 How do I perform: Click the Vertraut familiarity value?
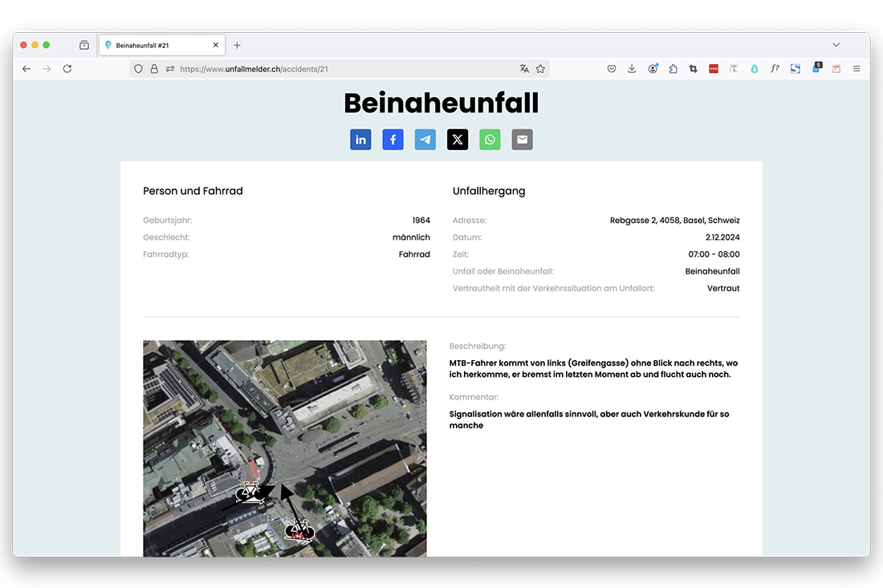pyautogui.click(x=723, y=288)
